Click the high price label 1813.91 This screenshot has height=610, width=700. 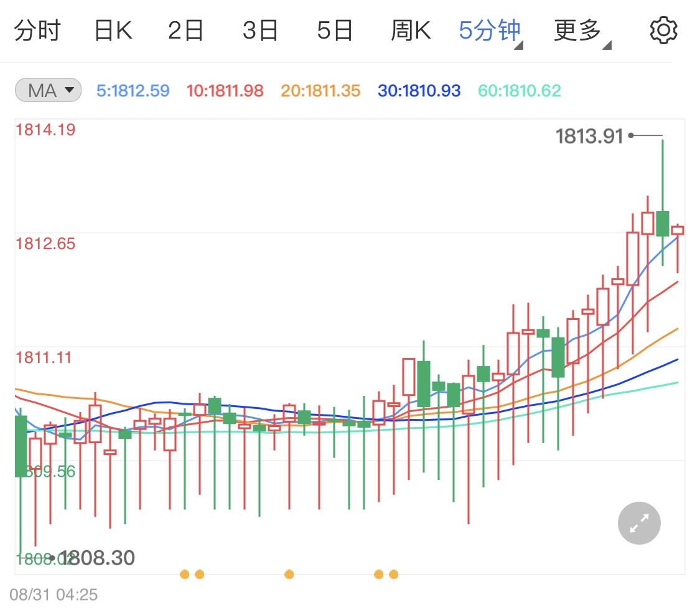click(589, 136)
